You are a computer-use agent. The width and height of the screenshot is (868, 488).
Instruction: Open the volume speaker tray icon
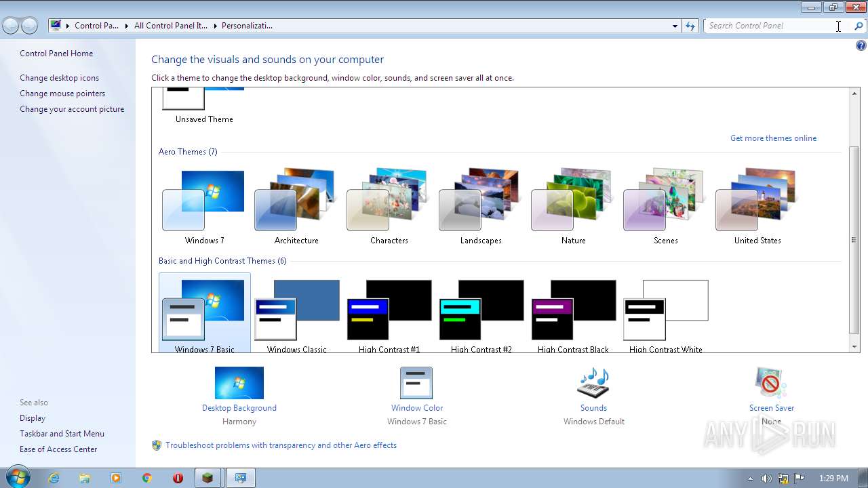766,479
